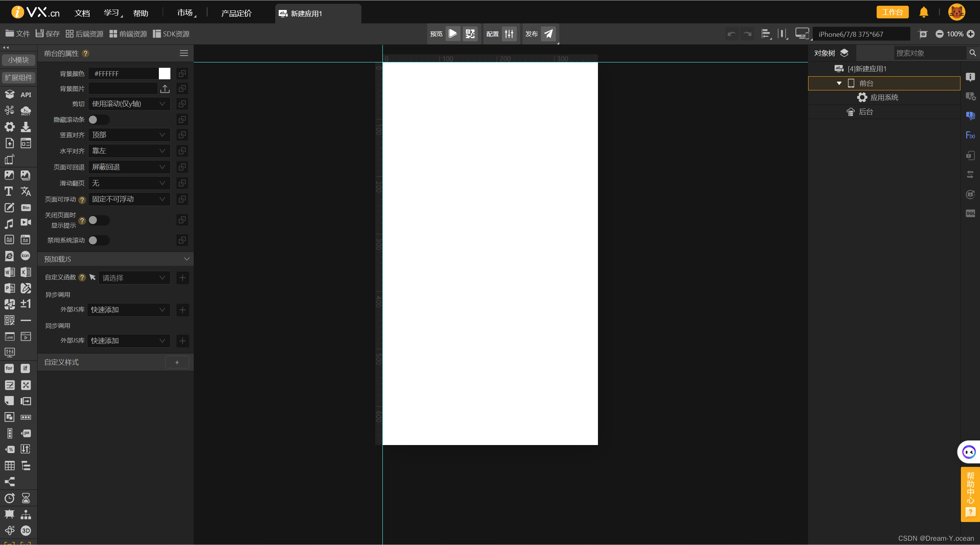
Task: Open the 页面可回退 dropdown
Action: click(x=129, y=167)
